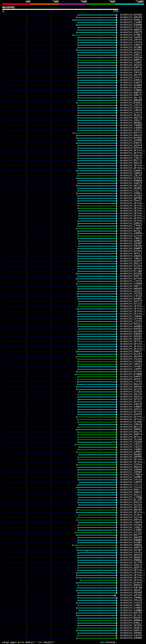Select label UniRef100_A7RPE1

(131, 452)
